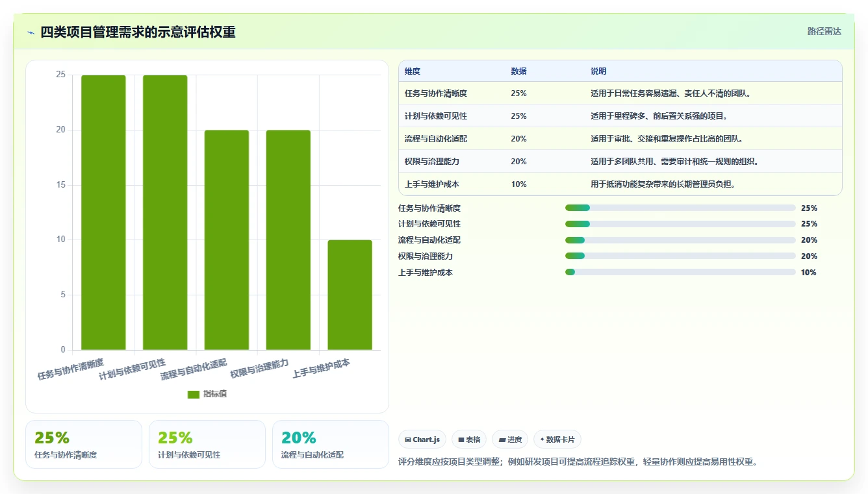Click the y-axis value 25
The height and width of the screenshot is (494, 868).
(x=61, y=75)
